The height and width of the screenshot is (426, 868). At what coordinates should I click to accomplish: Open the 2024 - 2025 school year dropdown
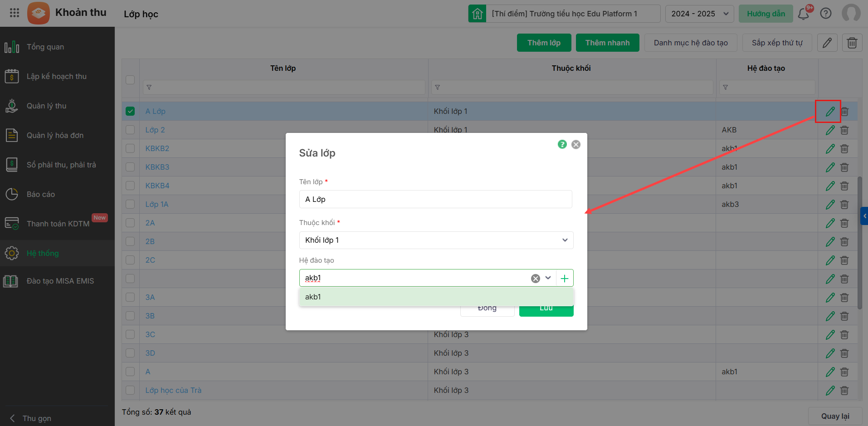[x=699, y=14]
